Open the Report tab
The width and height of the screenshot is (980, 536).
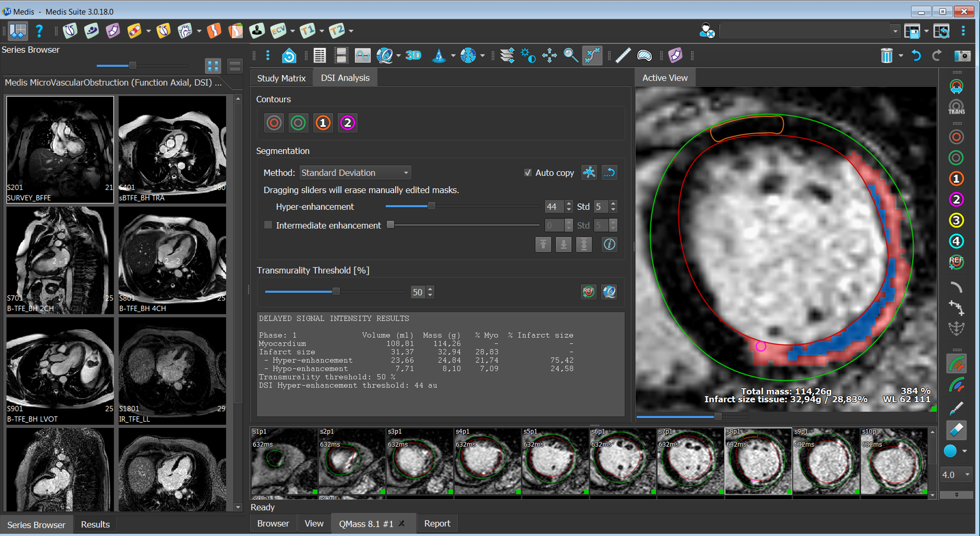(437, 523)
